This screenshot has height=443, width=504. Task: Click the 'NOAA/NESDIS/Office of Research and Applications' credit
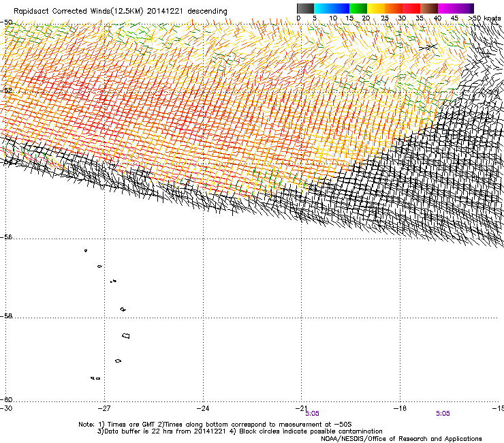(x=401, y=439)
